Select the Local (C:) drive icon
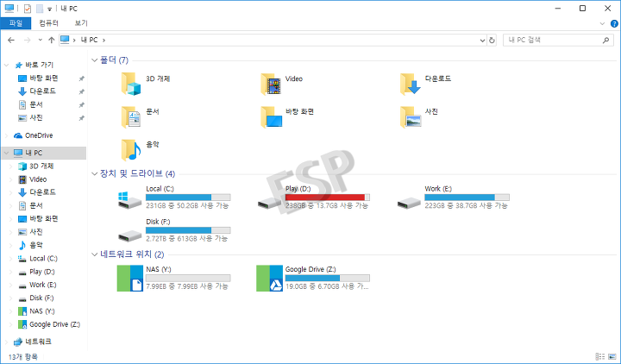621x364 pixels. [130, 200]
